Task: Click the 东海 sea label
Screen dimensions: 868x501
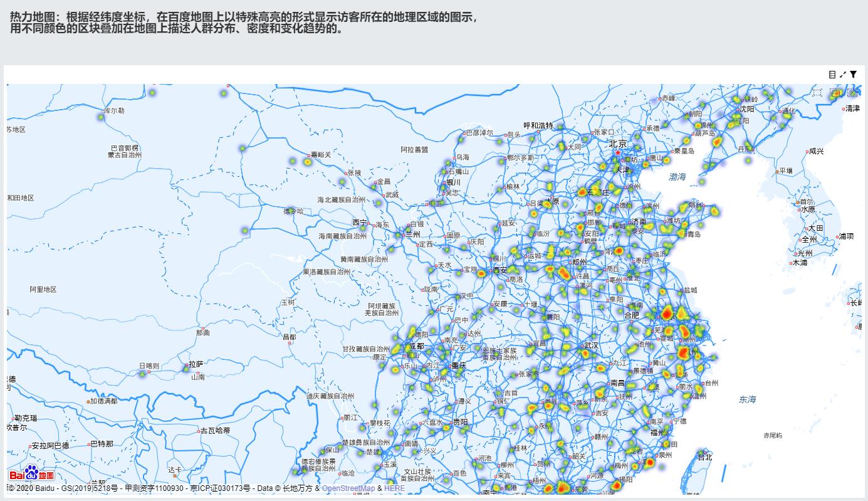Action: [748, 399]
